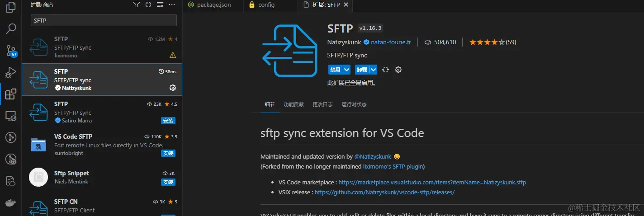Image resolution: width=644 pixels, height=216 pixels.
Task: Click the Sftp Snippet round icon
Action: [38, 177]
